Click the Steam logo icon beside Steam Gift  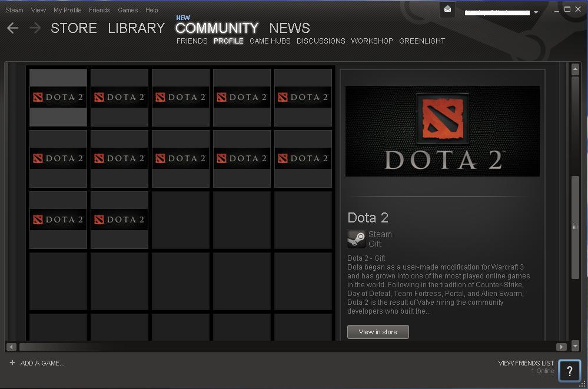pos(356,238)
